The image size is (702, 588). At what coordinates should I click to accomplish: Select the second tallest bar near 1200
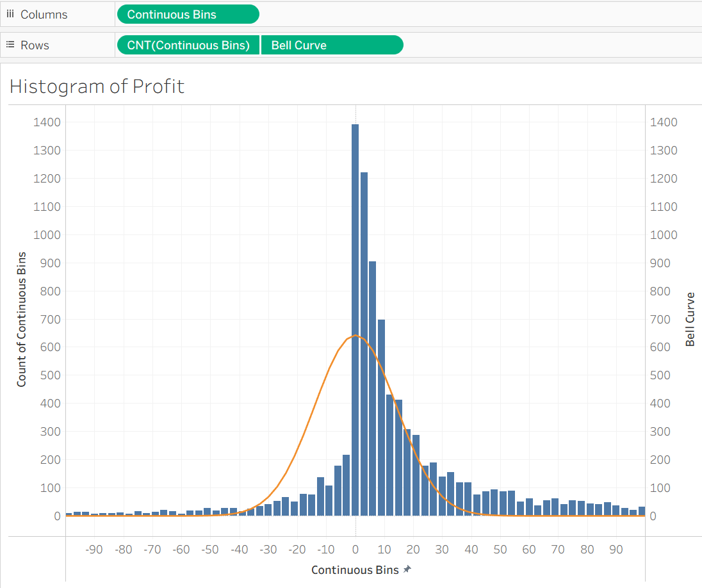click(364, 346)
